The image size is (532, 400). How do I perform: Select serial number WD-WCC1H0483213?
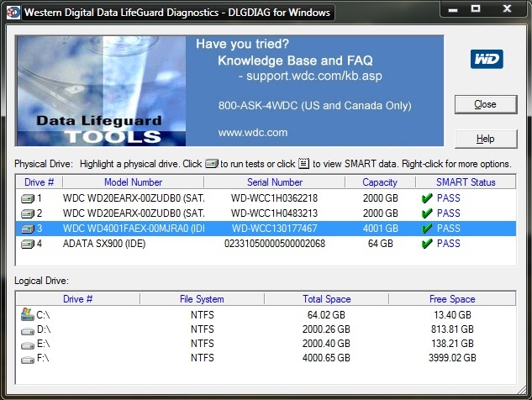(274, 213)
